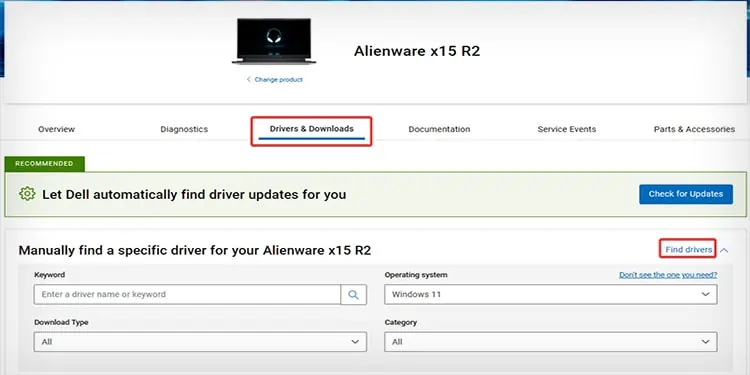This screenshot has width=750, height=375.
Task: Click the Alienware x15 R2 product title
Action: coord(417,51)
